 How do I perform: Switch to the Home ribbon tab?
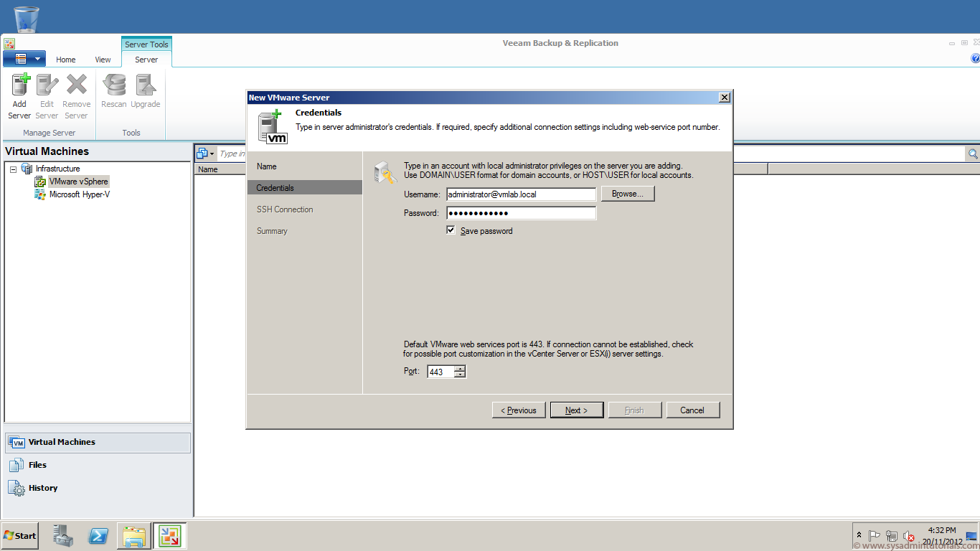coord(66,60)
